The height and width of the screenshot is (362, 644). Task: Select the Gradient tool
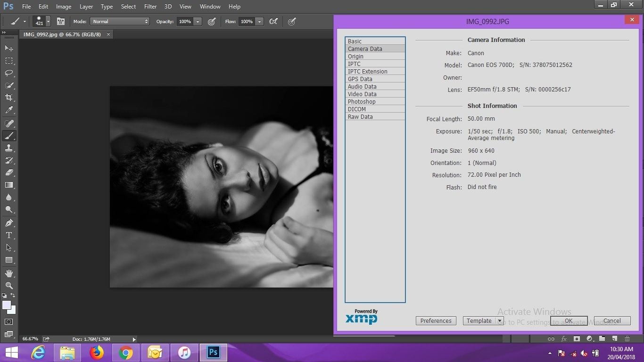9,185
